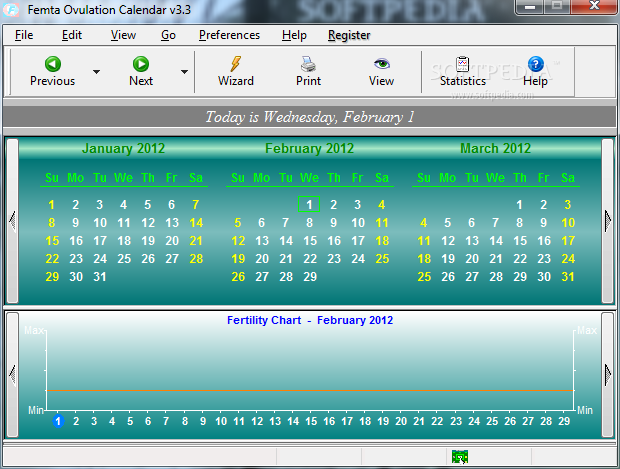Select March 8 in calendar
This screenshot has width=620, height=469.
[x=520, y=223]
